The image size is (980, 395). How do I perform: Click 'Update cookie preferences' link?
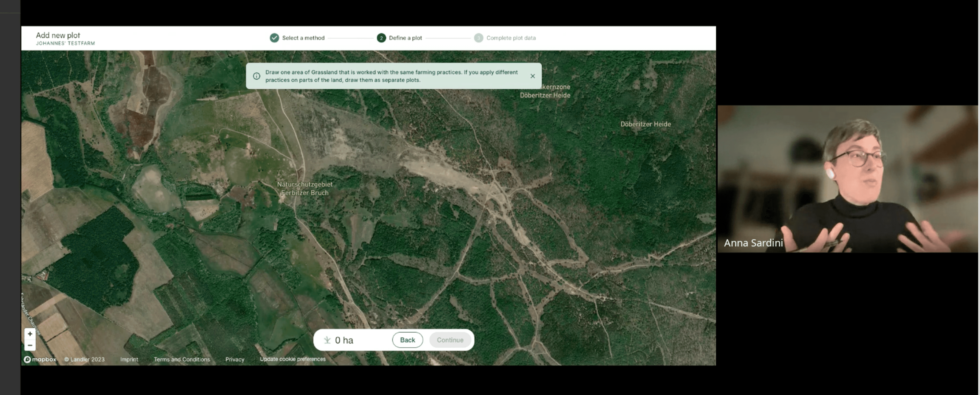pyautogui.click(x=292, y=359)
